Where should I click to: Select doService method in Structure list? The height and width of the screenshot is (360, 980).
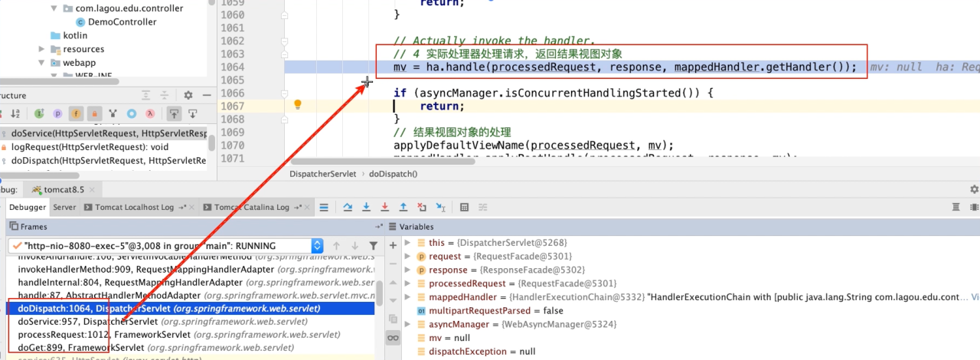coord(103,133)
